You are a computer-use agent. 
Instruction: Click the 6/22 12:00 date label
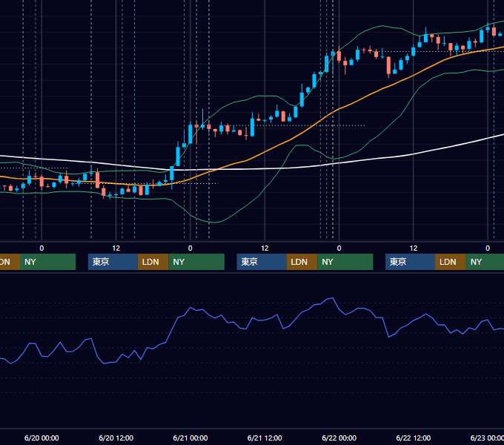(414, 438)
